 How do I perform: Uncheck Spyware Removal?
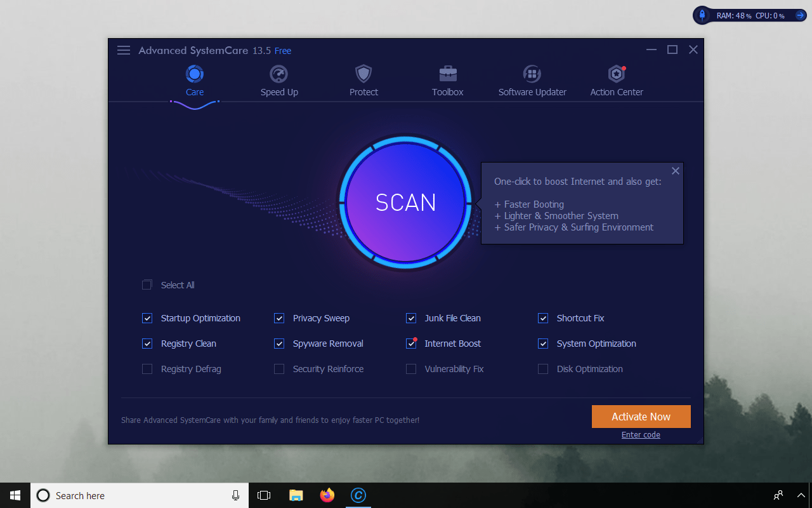click(x=279, y=344)
